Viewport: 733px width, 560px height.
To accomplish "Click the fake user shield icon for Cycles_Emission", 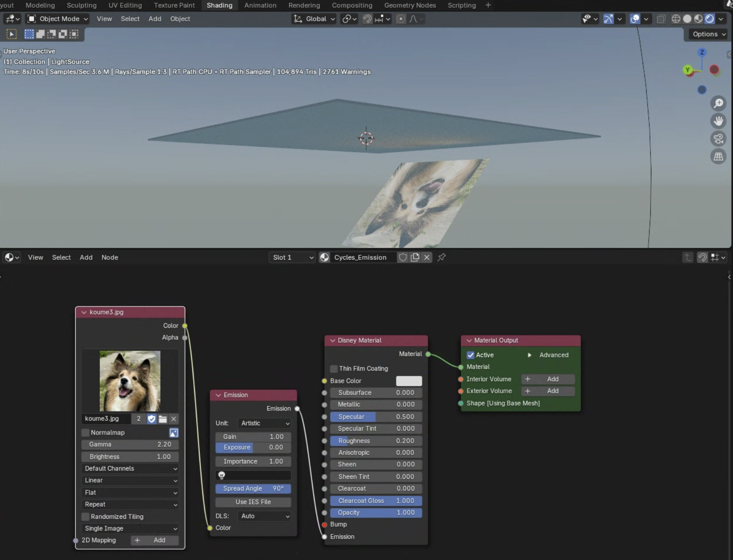I will pos(403,257).
